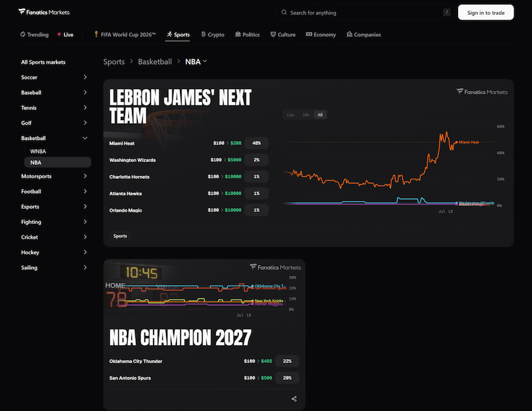Image resolution: width=532 pixels, height=411 pixels.
Task: Click the Oklahoma City chart line label
Action: 269,286
